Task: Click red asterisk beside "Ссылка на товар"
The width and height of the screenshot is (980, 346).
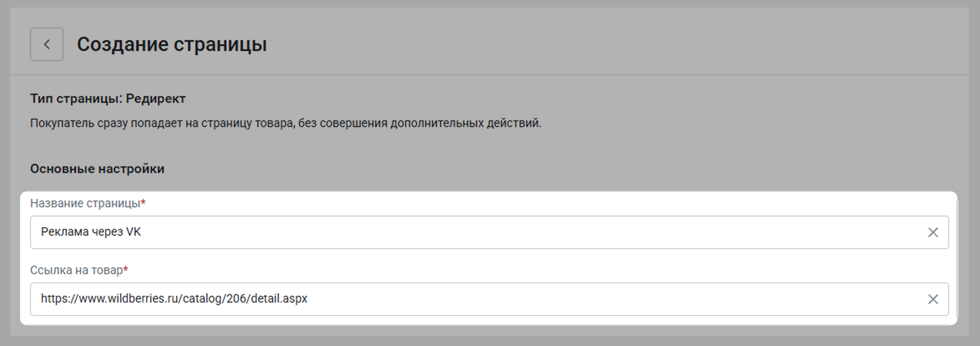Action: tap(126, 270)
